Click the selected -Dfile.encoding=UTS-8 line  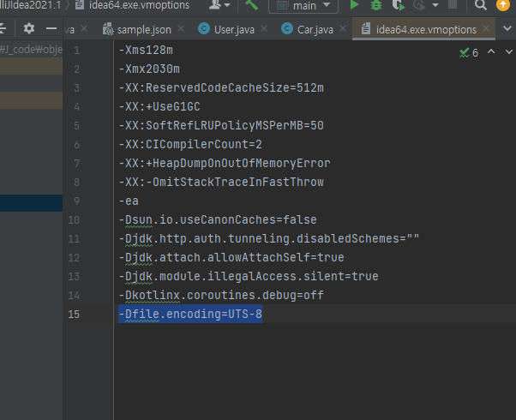coord(190,314)
